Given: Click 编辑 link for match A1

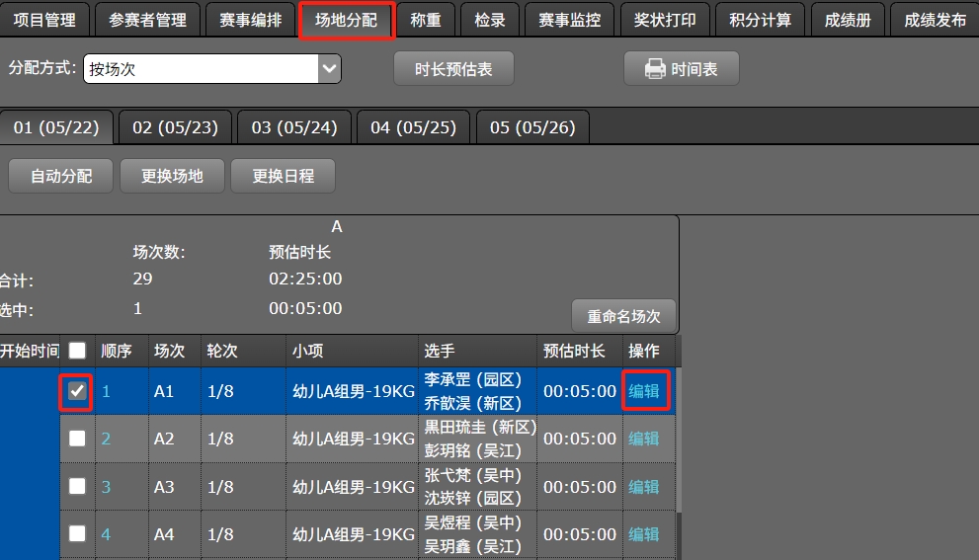Looking at the screenshot, I should (644, 391).
